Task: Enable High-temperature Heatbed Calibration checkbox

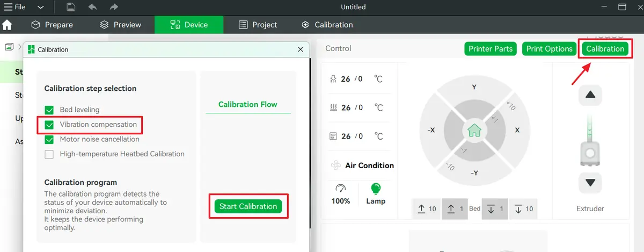Action: coord(49,154)
